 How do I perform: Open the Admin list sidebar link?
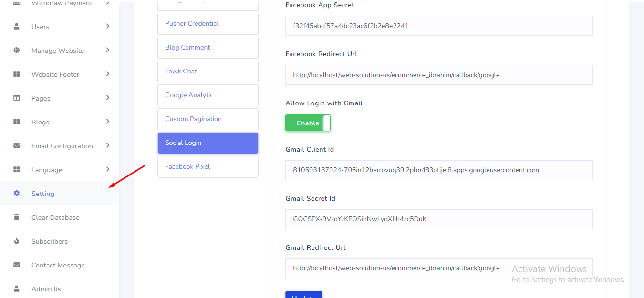tap(47, 289)
